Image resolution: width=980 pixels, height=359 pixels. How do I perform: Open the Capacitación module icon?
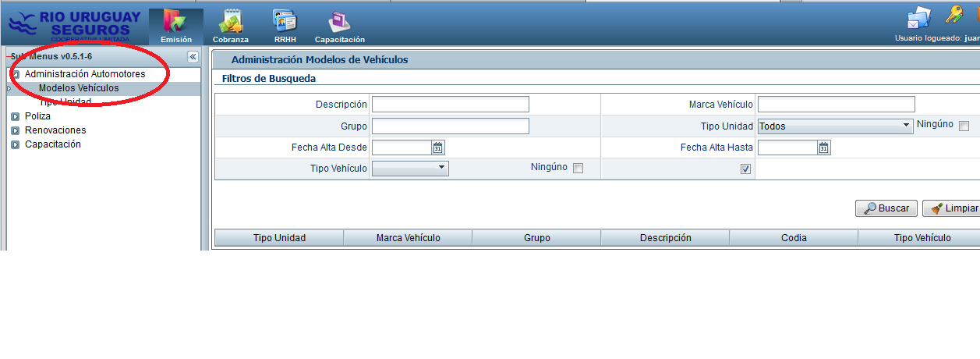339,24
